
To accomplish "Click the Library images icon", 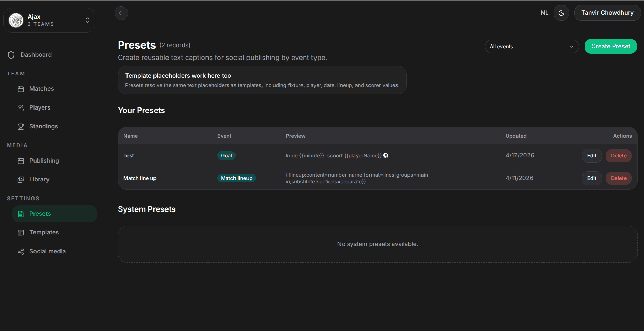I will [21, 180].
